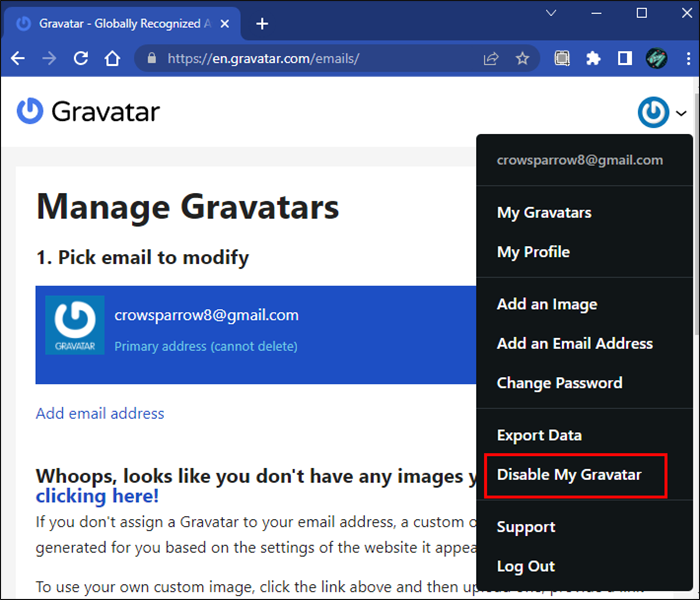Select crowsparrow8@gmail.com in the email list
Screen dimensions: 700x600
pyautogui.click(x=206, y=315)
